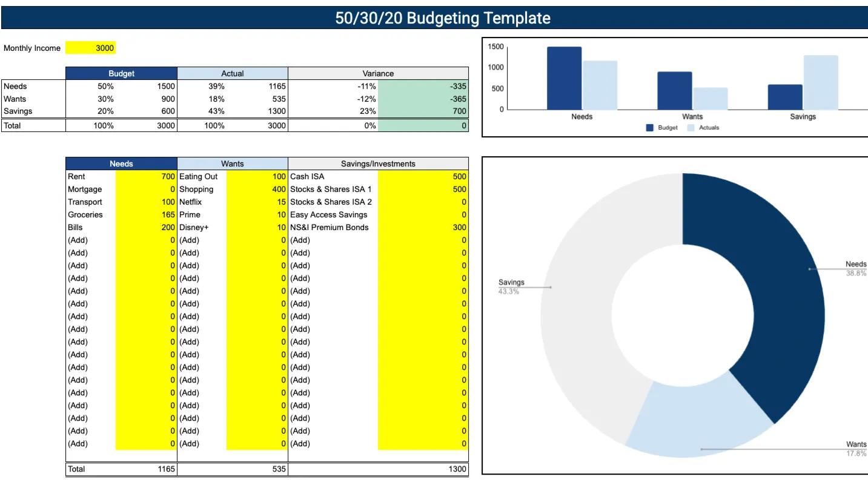Click the Needs Budget bar in bar chart
This screenshot has height=488, width=868.
(x=564, y=78)
